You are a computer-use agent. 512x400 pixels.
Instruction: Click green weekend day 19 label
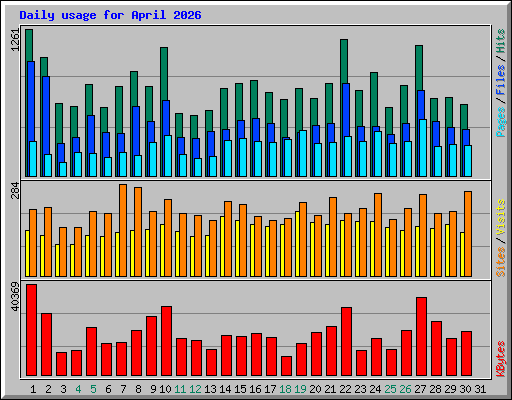(300, 389)
